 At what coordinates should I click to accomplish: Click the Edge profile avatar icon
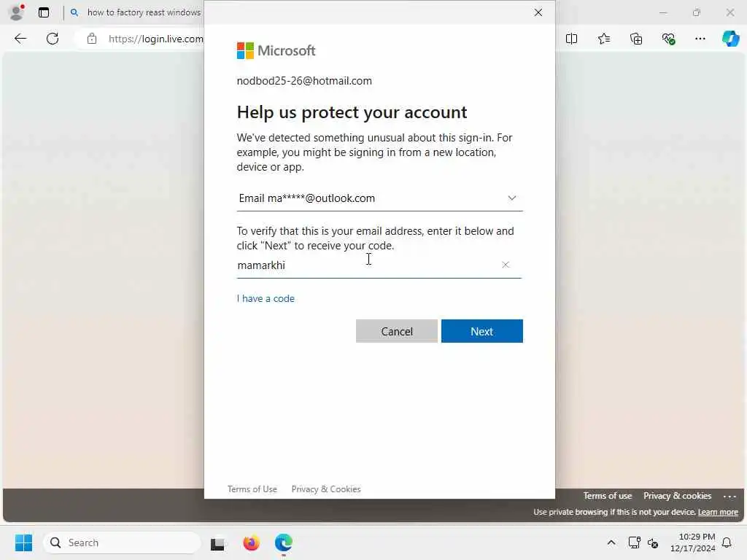coord(17,12)
